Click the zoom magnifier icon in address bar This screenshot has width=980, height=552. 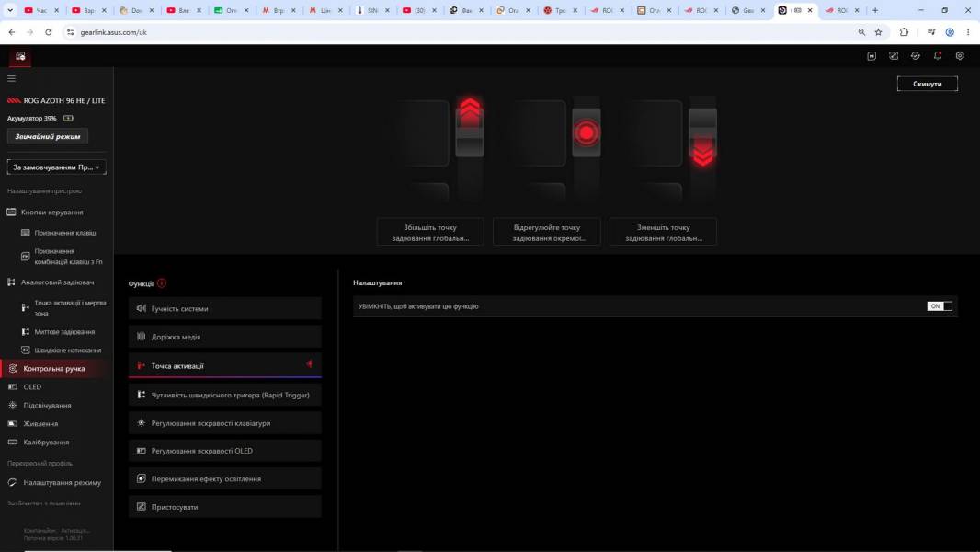862,32
